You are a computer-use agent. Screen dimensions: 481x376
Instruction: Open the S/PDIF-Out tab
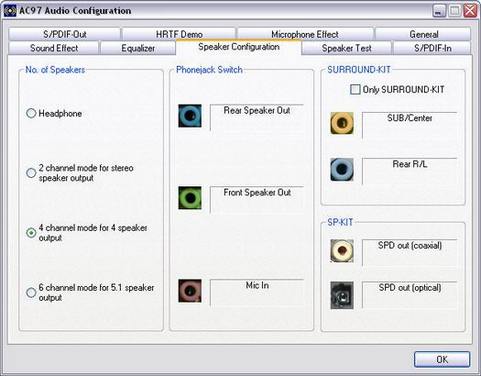65,34
